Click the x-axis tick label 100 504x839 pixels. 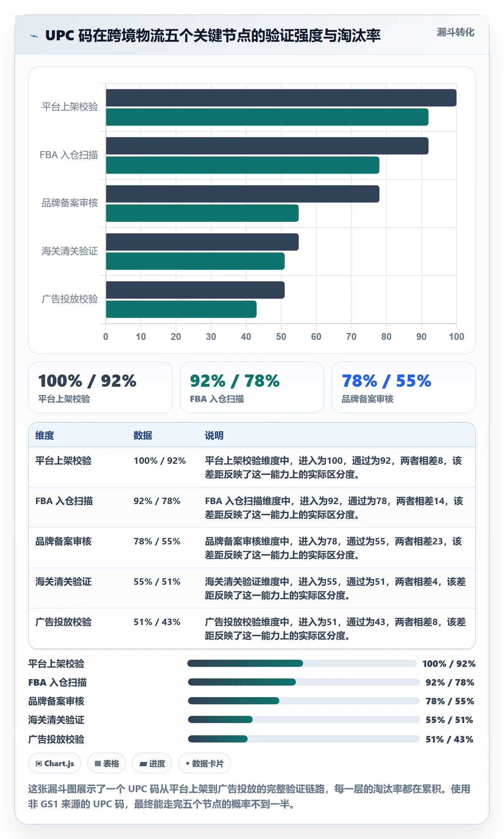point(456,337)
